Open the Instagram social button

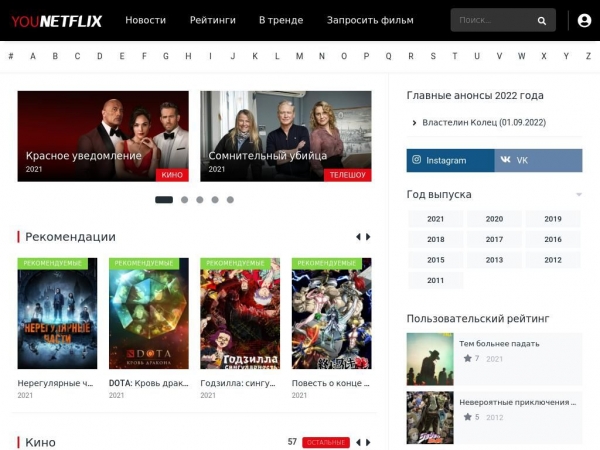tap(450, 160)
